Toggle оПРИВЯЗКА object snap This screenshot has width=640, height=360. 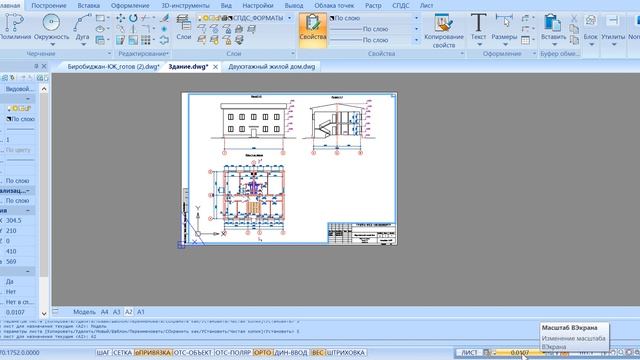153,353
